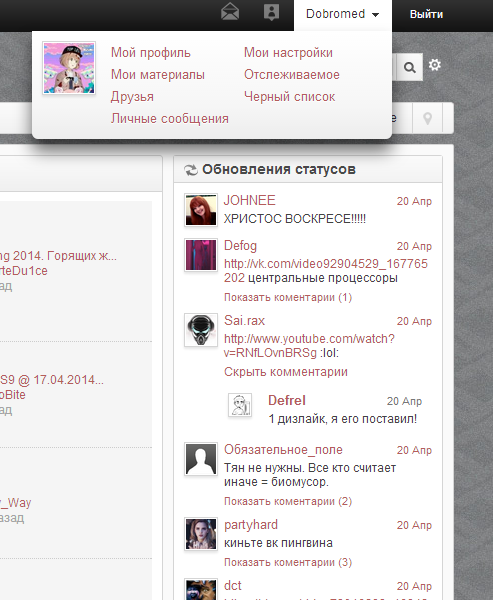
Task: Open Обязательное_поле's profile link
Action: pos(283,450)
